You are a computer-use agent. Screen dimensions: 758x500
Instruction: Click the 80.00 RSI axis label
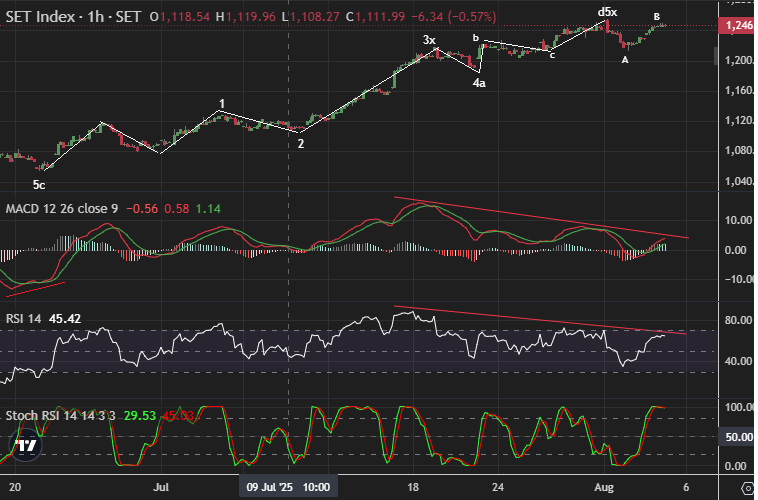[x=738, y=320]
